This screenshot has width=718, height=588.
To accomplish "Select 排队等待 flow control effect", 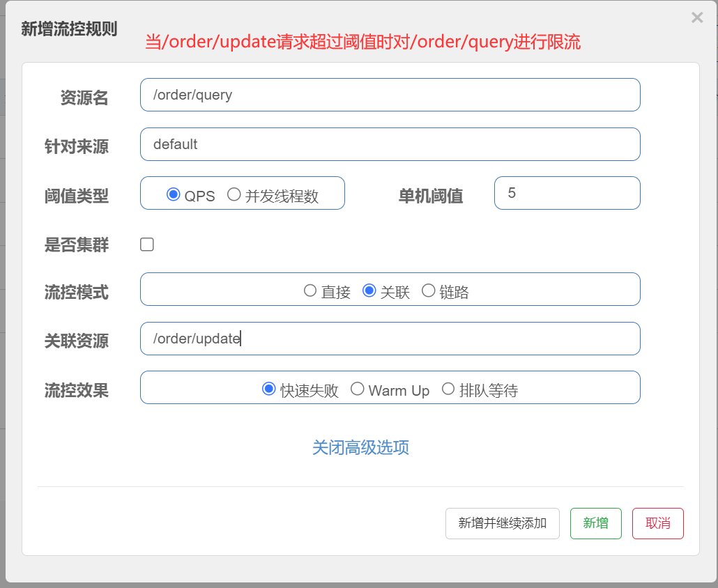I will pos(448,389).
